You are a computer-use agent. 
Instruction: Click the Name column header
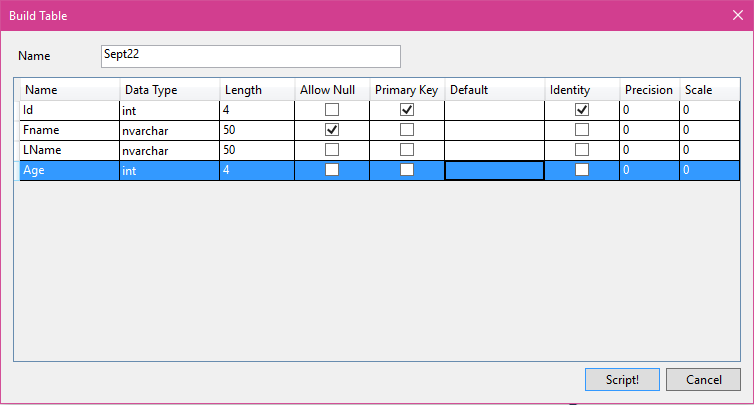[x=69, y=90]
